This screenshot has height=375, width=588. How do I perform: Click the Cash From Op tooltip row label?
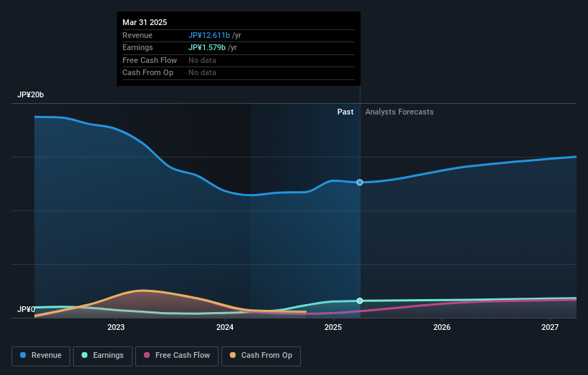(x=148, y=73)
